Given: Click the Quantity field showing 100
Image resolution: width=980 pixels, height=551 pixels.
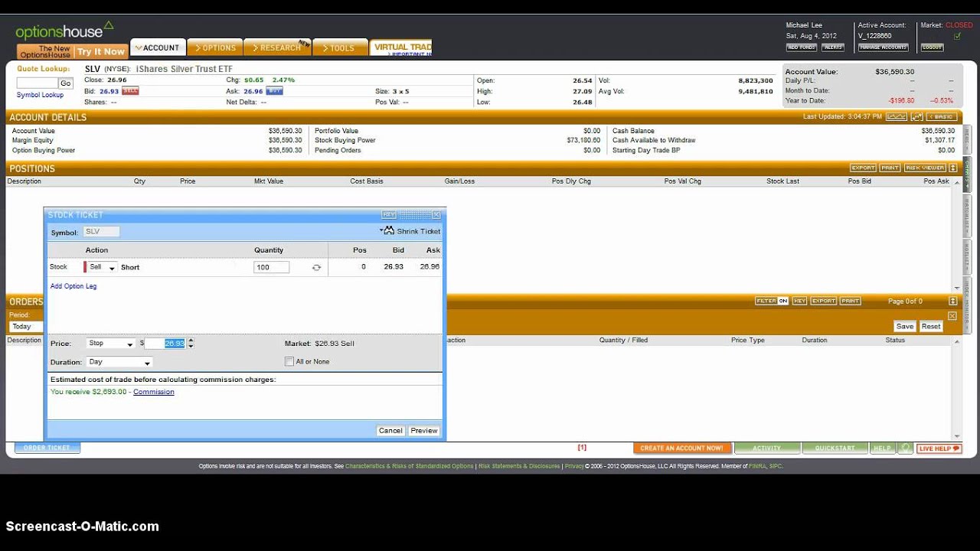Looking at the screenshot, I should tap(271, 267).
